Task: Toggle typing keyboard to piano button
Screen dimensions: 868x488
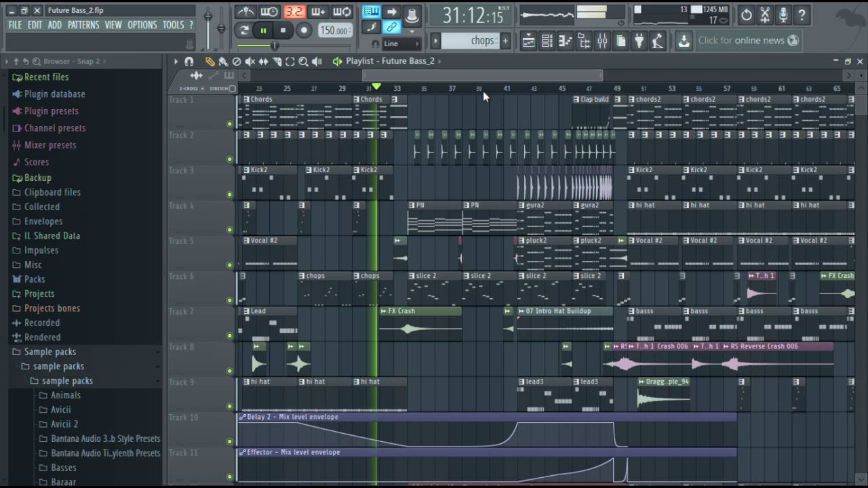Action: [x=371, y=12]
